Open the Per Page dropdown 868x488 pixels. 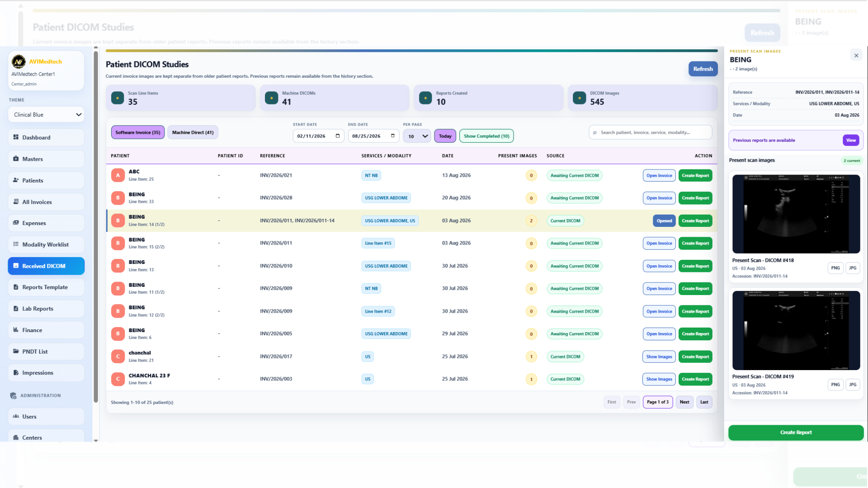[x=417, y=136]
